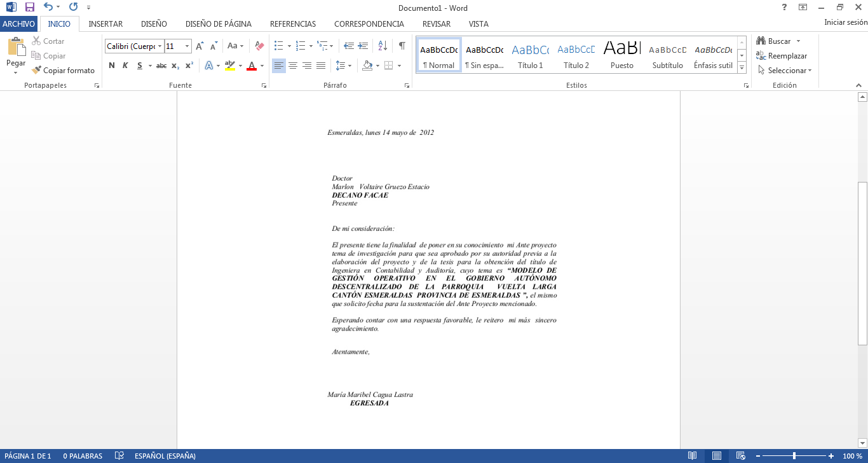Click the Ordenar (sort) icon
The width and height of the screenshot is (868, 463).
point(382,46)
